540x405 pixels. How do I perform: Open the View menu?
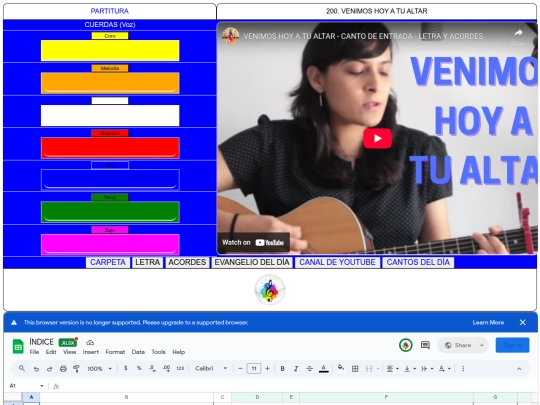pos(70,352)
